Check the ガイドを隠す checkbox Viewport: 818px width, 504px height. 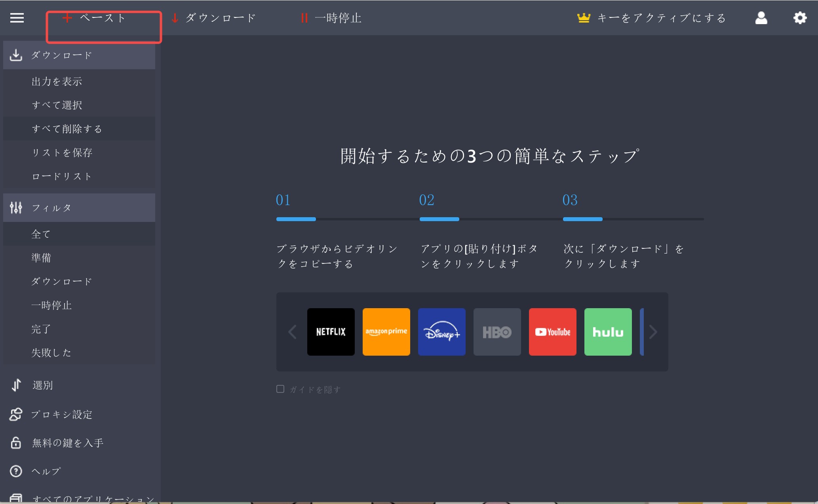pos(280,389)
